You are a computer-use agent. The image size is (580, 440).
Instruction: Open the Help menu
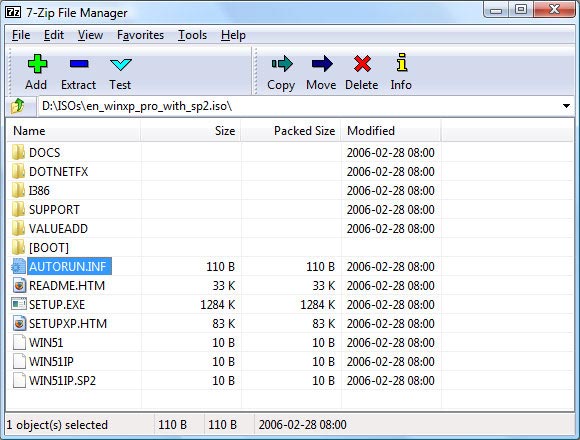233,35
